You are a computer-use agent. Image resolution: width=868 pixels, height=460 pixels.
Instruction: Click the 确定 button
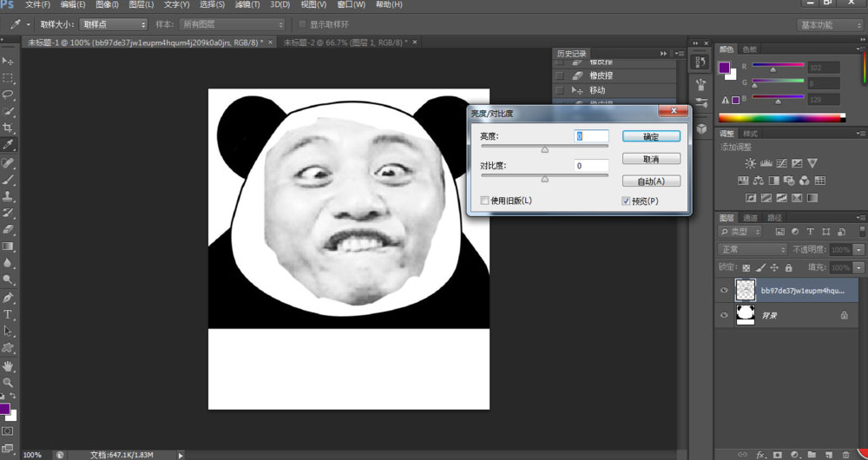[651, 137]
